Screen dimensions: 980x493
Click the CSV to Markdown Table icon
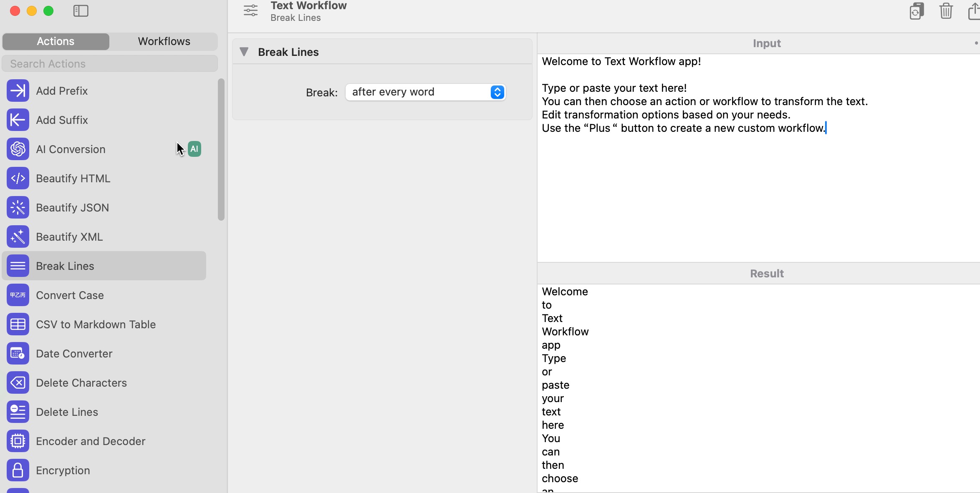(18, 324)
